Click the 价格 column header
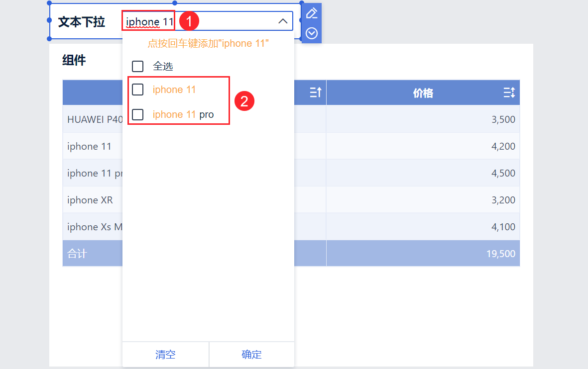Viewport: 588px width, 369px height. [423, 93]
